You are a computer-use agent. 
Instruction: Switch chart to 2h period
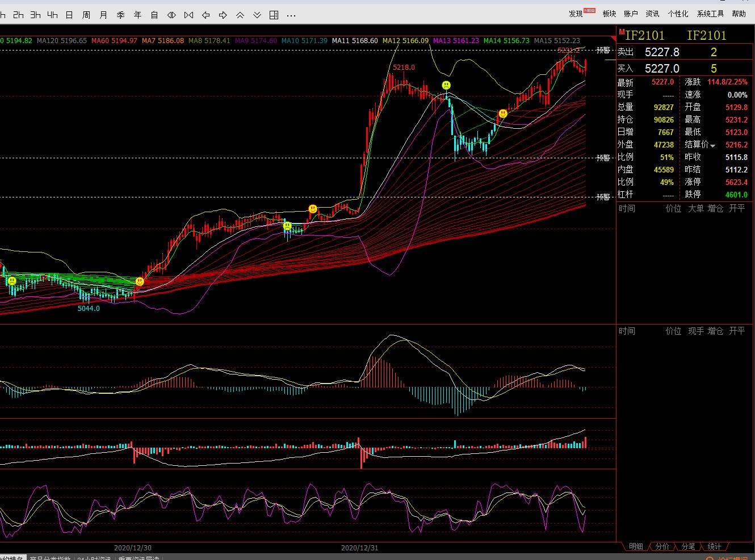(x=19, y=15)
